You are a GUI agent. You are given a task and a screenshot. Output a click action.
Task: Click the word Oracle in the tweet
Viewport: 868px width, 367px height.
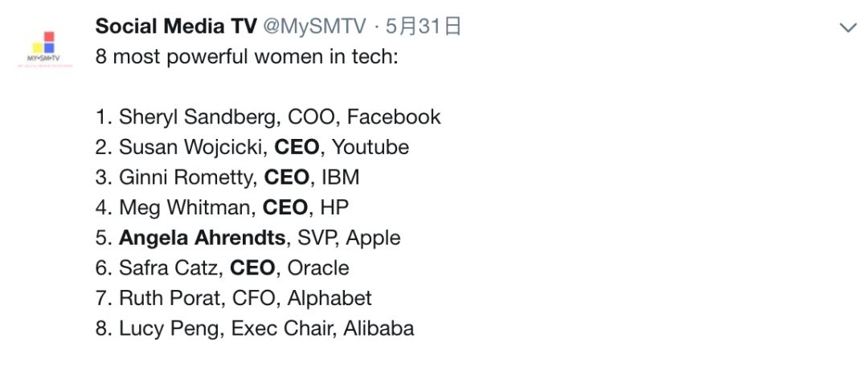pyautogui.click(x=318, y=268)
